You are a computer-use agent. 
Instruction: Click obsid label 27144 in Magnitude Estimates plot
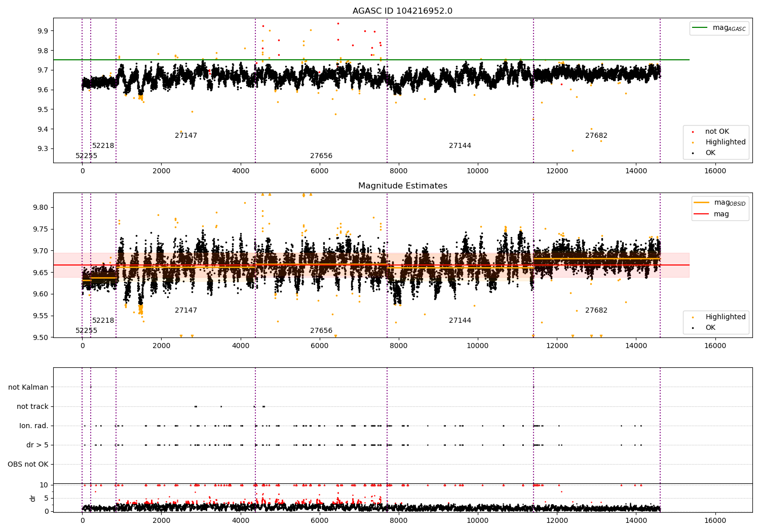(x=460, y=321)
